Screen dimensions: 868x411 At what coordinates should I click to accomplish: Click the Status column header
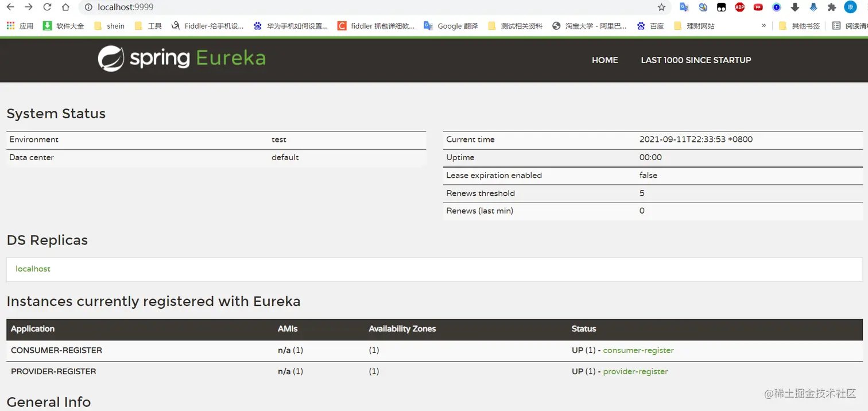(584, 329)
